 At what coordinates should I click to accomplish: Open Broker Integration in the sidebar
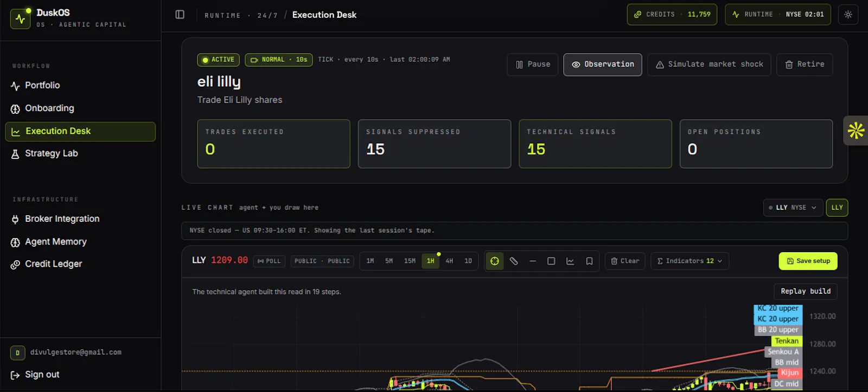(80, 219)
